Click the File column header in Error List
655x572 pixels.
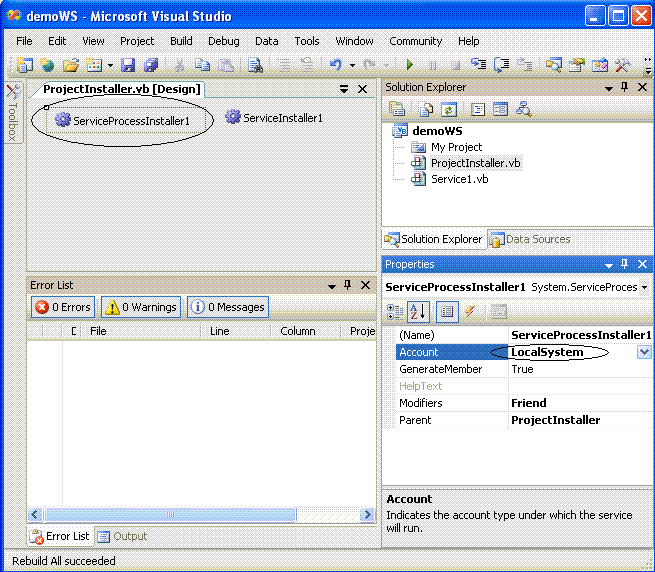(x=142, y=331)
